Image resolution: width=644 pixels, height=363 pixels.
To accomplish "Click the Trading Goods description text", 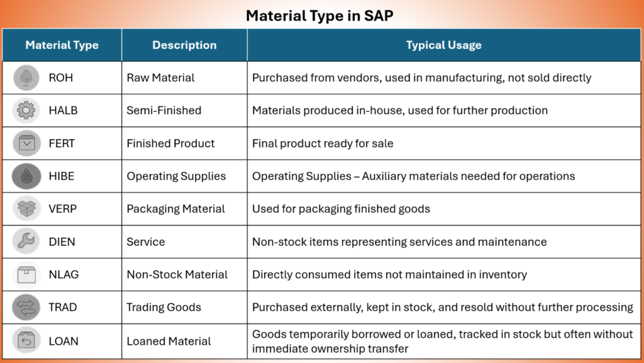I will pyautogui.click(x=164, y=307).
